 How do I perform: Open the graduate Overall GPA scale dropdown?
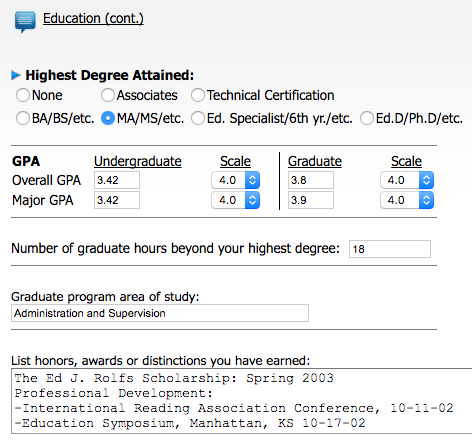(407, 180)
